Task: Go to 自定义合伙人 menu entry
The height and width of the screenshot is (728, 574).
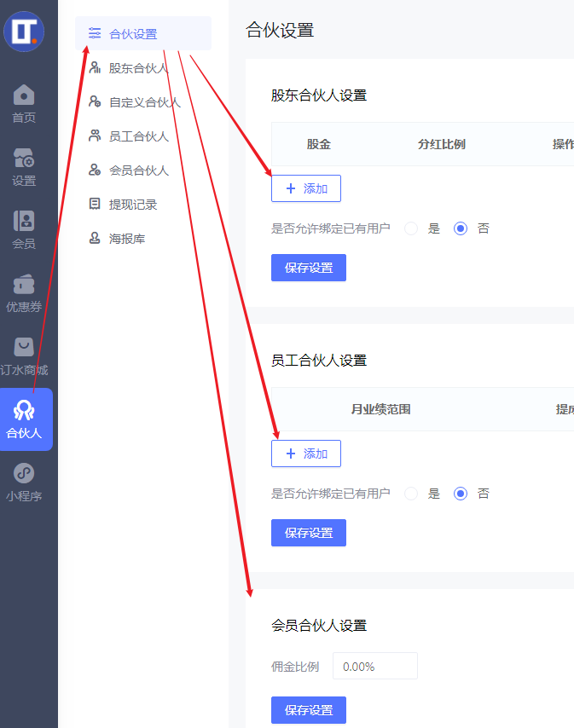Action: click(143, 102)
